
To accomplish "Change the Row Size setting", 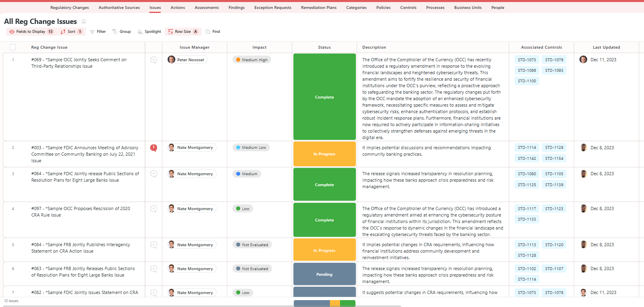I will pos(183,32).
